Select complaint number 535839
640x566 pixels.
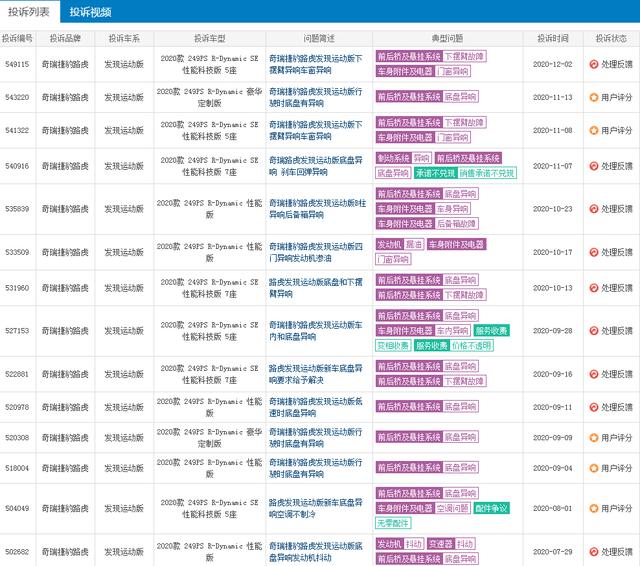click(17, 209)
